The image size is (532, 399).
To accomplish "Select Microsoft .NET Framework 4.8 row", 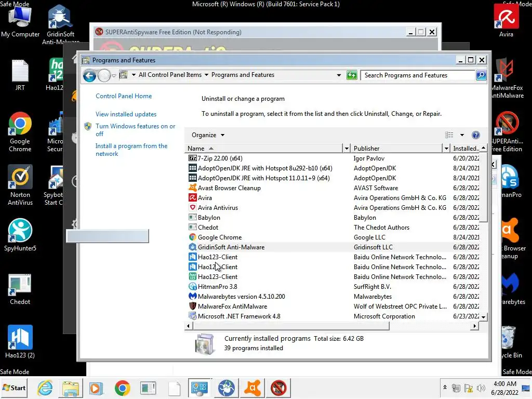I will coord(333,316).
